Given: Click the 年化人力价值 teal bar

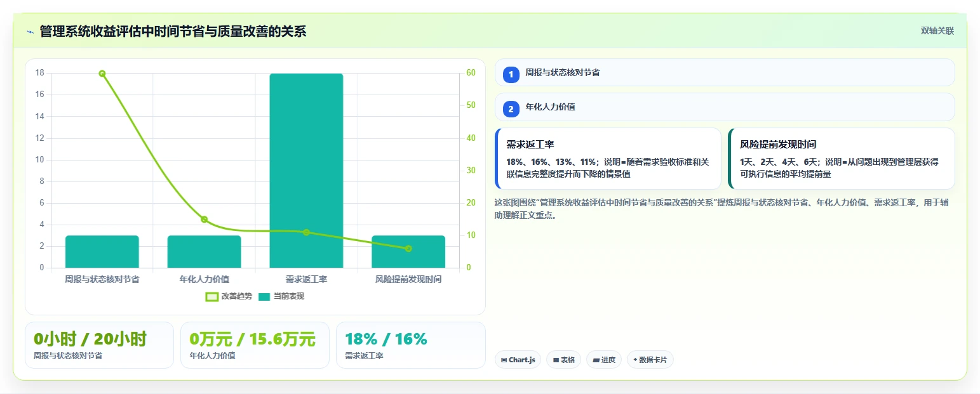Looking at the screenshot, I should [x=204, y=252].
